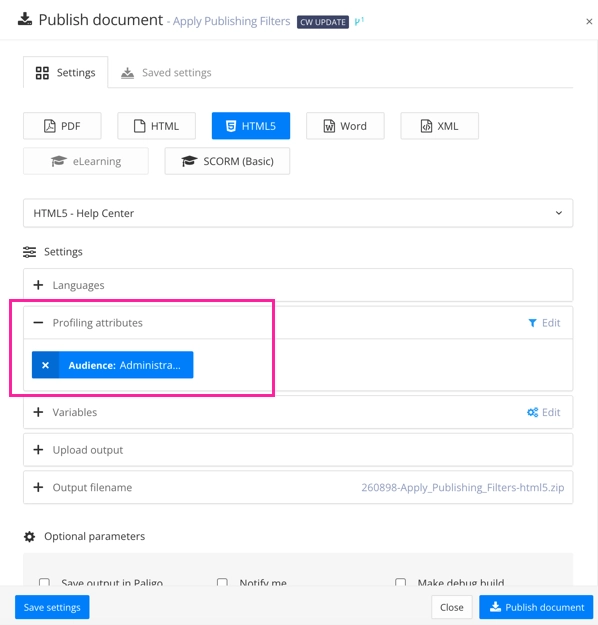Image resolution: width=598 pixels, height=625 pixels.
Task: Click the Audience: Administra... filter label
Action: coord(124,365)
